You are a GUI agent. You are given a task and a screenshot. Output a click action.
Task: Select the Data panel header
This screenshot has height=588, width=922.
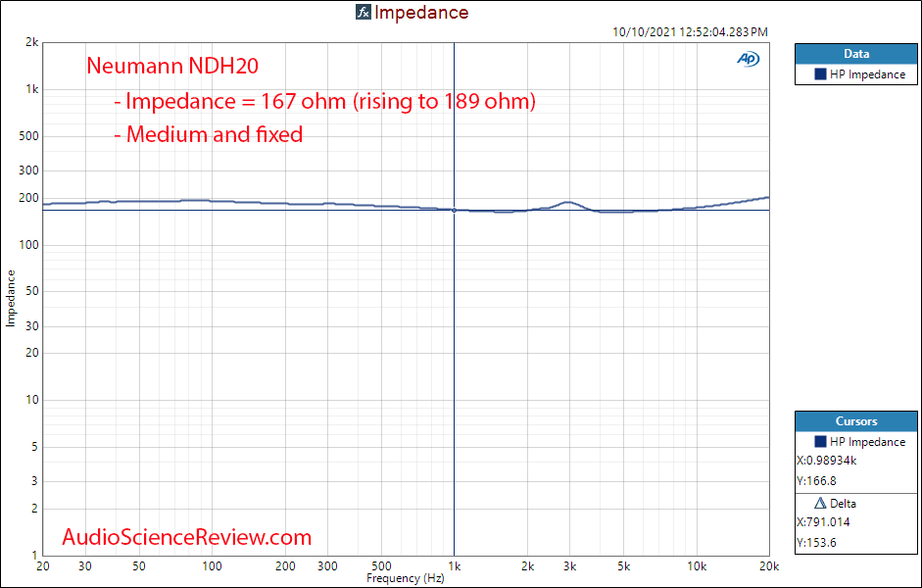tap(855, 54)
